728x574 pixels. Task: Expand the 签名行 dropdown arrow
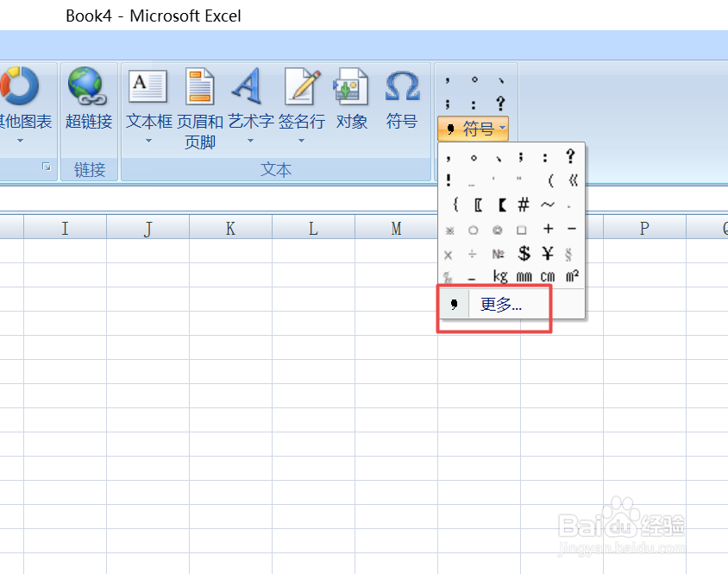click(x=301, y=141)
